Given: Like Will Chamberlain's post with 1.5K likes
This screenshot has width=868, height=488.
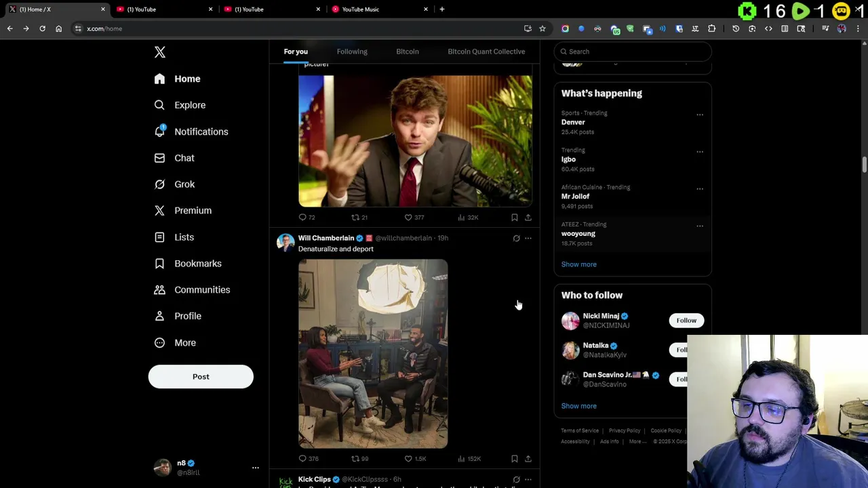Looking at the screenshot, I should [408, 459].
